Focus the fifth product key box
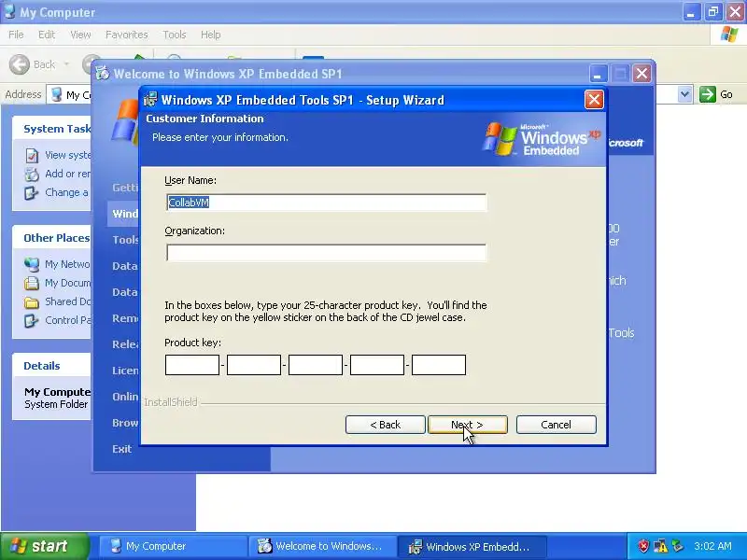This screenshot has height=560, width=747. point(439,365)
